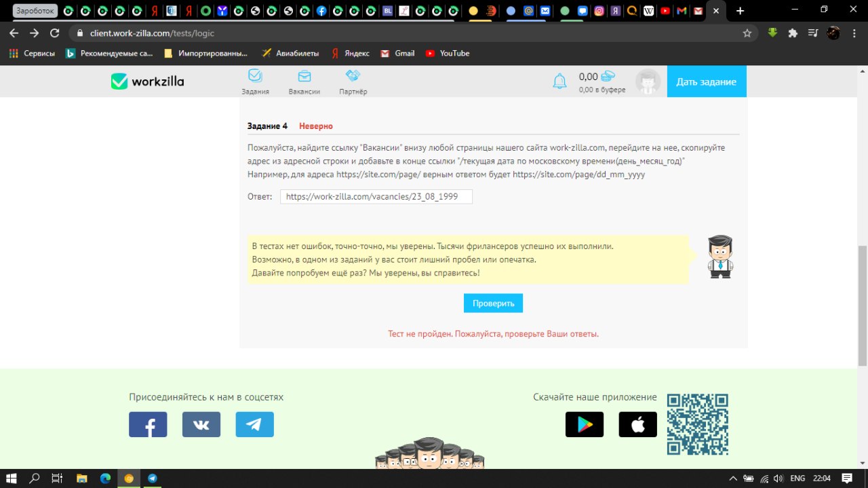
Task: Open the Партнёр section
Action: pyautogui.click(x=353, y=81)
